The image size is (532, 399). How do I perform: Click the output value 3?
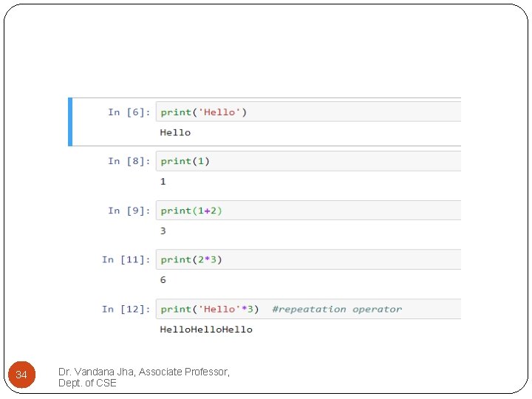coord(163,231)
